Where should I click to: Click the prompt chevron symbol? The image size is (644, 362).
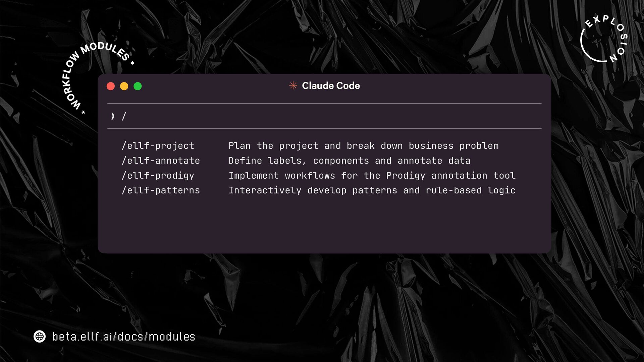pyautogui.click(x=113, y=116)
